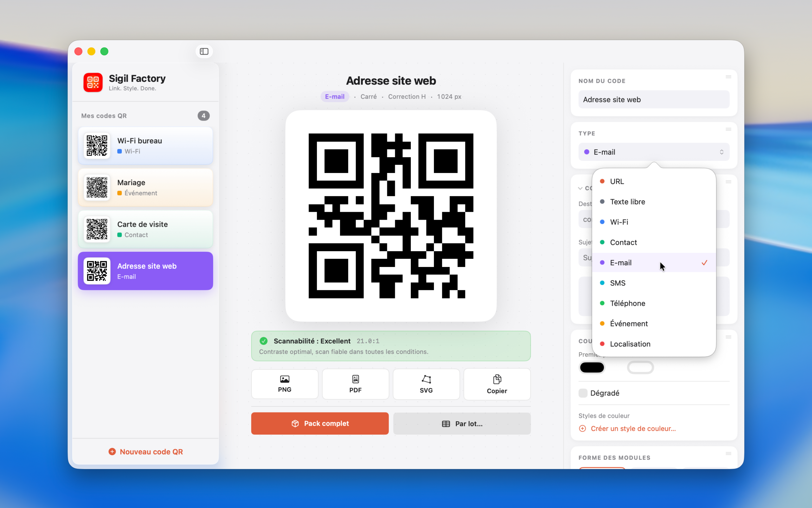Choose SMS from the type menu
The width and height of the screenshot is (812, 508).
click(x=654, y=283)
